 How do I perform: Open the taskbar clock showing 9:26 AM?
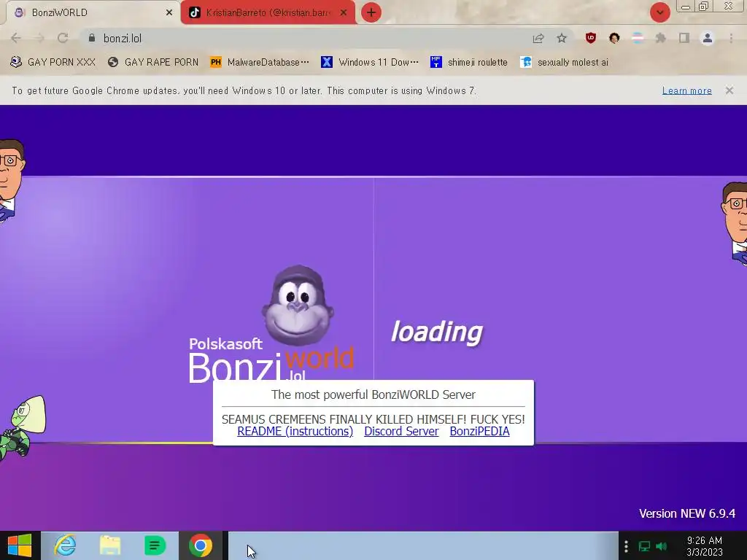click(705, 546)
